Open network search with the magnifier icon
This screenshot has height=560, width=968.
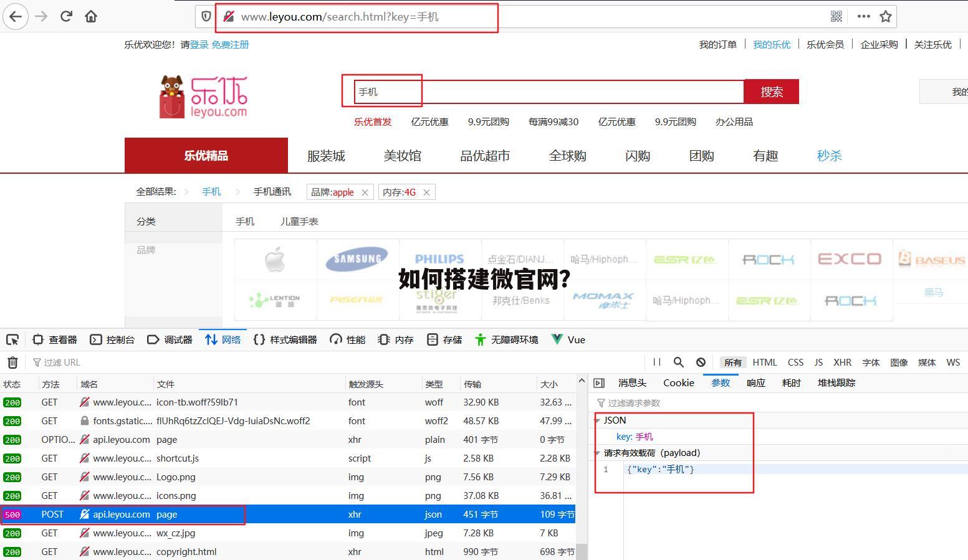coord(678,362)
